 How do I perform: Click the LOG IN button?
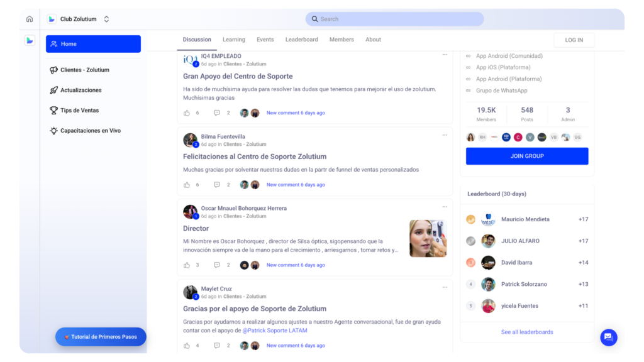(x=574, y=40)
